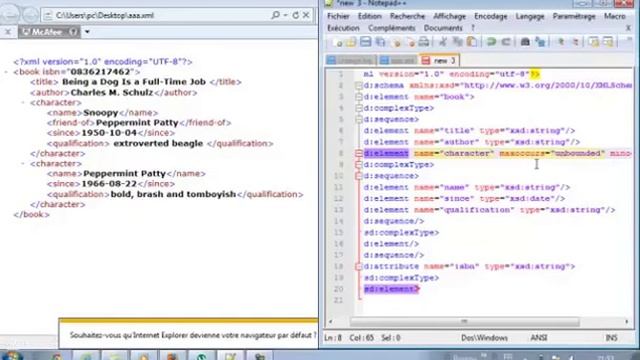Collapse the first character element containing Snoopy
Screen dimensions: 640x360
click(x=23, y=102)
